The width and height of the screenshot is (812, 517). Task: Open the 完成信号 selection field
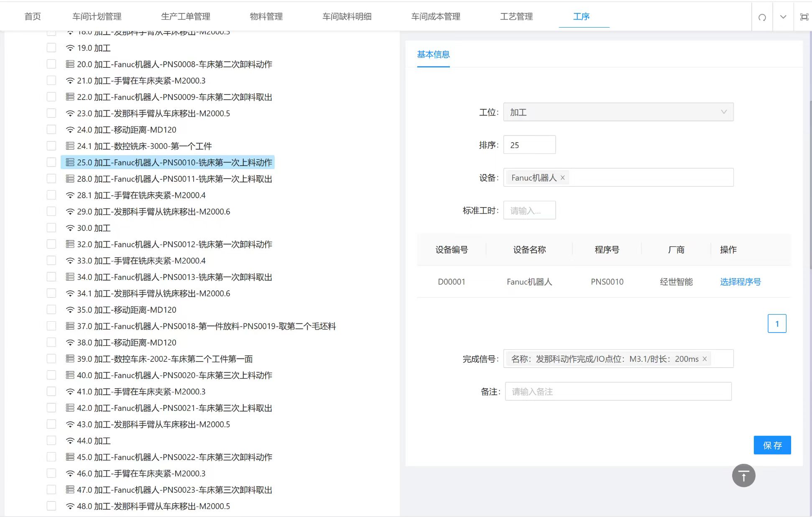tap(618, 358)
